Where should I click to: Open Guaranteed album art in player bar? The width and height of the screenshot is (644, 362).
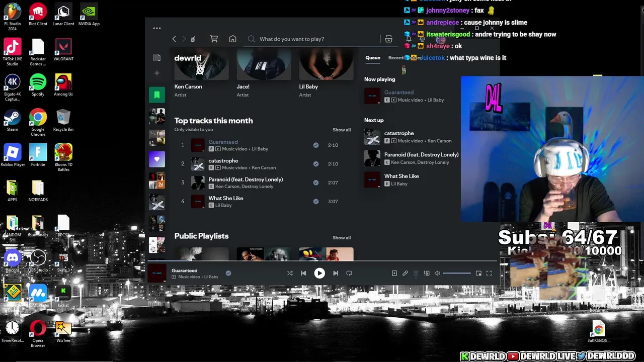coord(157,273)
